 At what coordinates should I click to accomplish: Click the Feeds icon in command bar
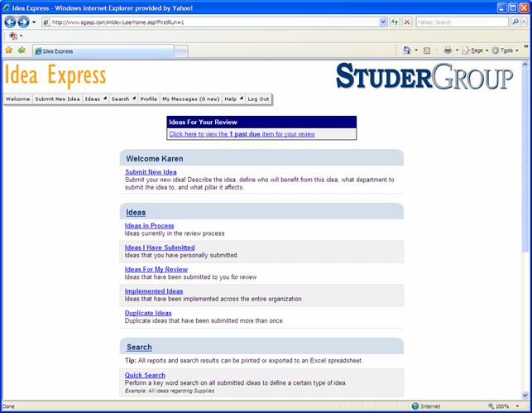[427, 50]
